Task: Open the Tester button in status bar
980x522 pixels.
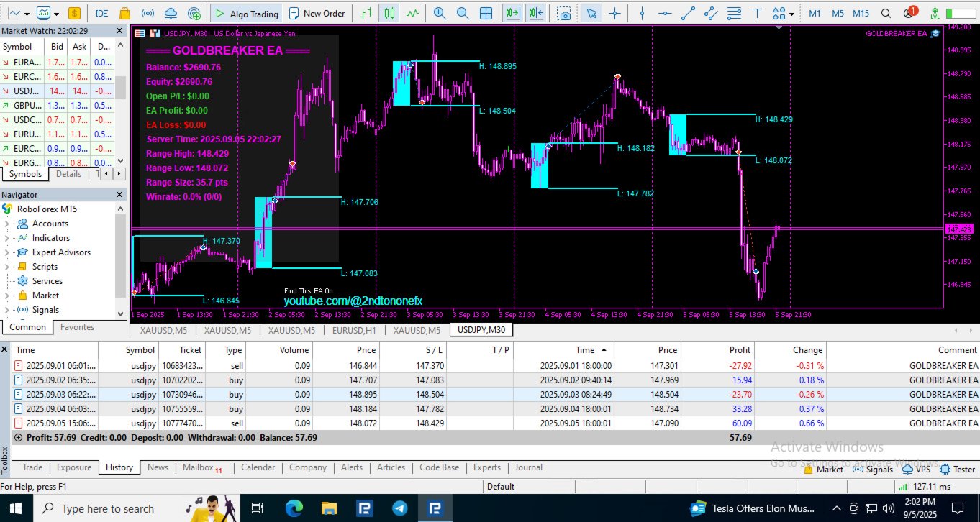Action: [x=958, y=469]
